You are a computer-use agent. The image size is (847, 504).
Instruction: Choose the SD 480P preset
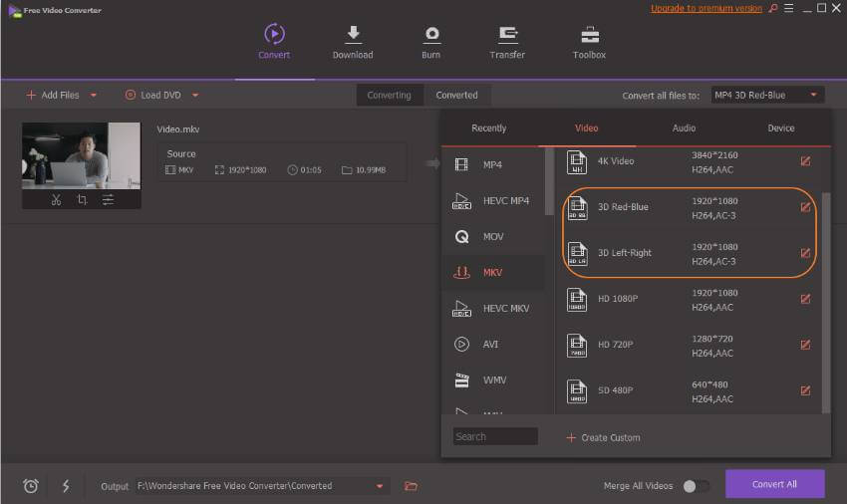pos(689,391)
